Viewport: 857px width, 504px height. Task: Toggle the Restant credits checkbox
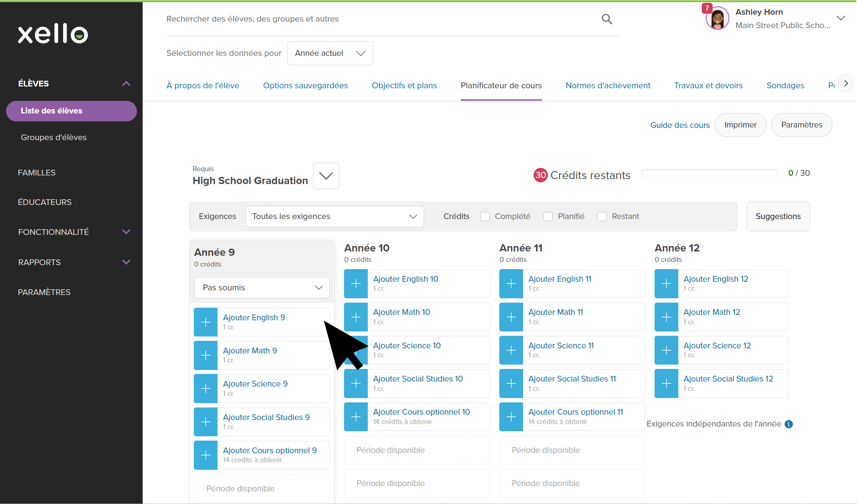[x=602, y=217]
